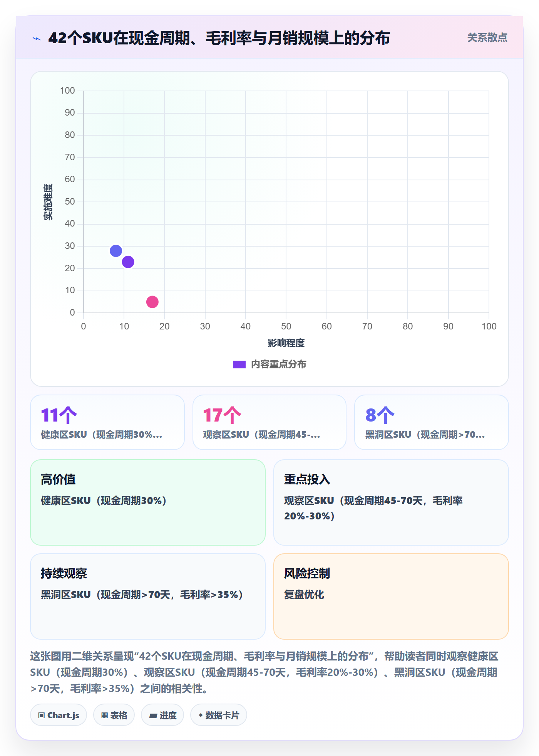
Task: Click the 数据卡片 tag chip
Action: pyautogui.click(x=219, y=715)
